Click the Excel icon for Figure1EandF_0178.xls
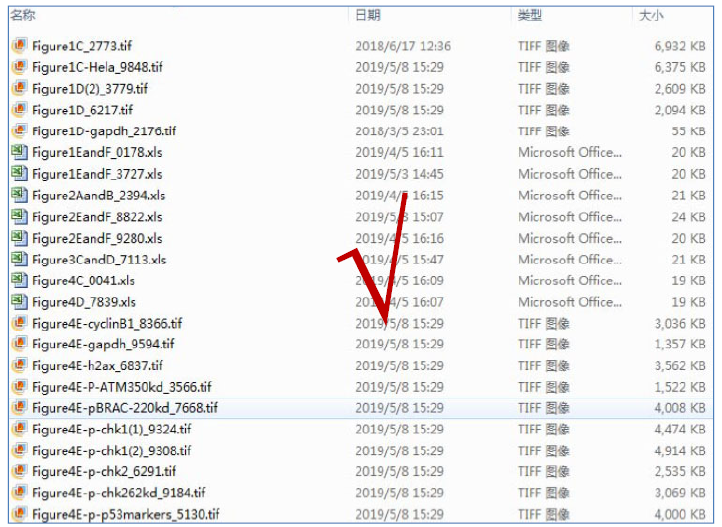This screenshot has width=722, height=527. pos(19,152)
